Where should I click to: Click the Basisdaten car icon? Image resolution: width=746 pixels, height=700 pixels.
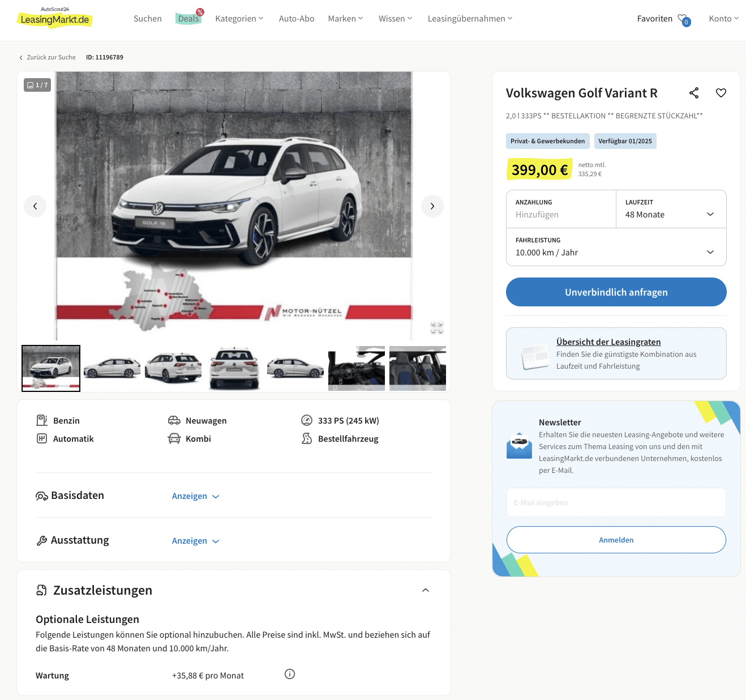tap(42, 496)
